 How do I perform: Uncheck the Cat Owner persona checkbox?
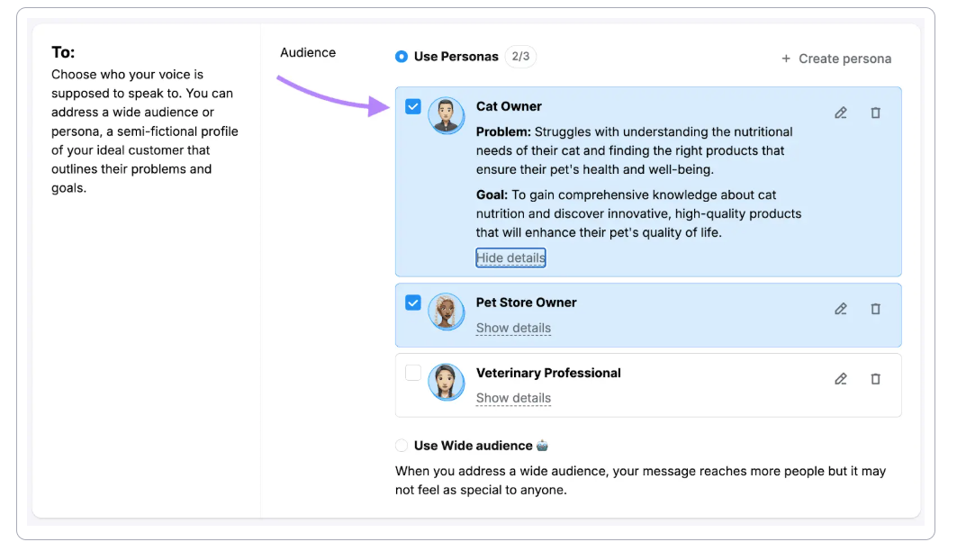(413, 106)
